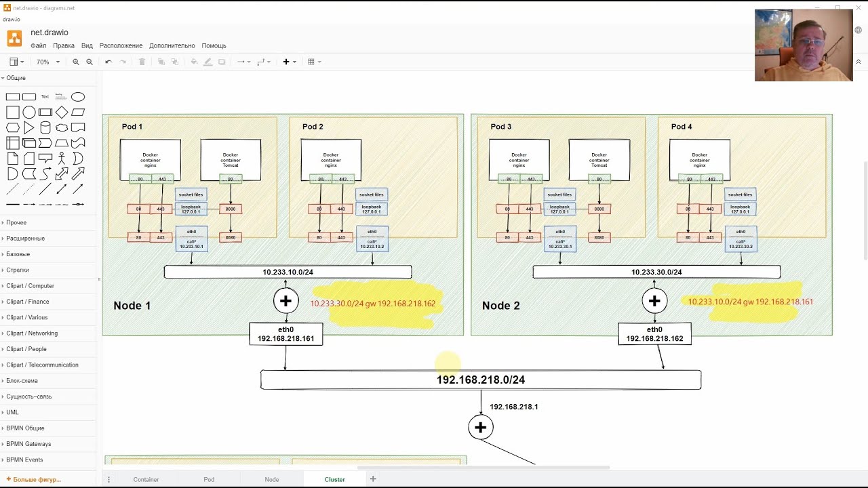
Task: Expand the Clipart / Computer section
Action: coord(49,286)
